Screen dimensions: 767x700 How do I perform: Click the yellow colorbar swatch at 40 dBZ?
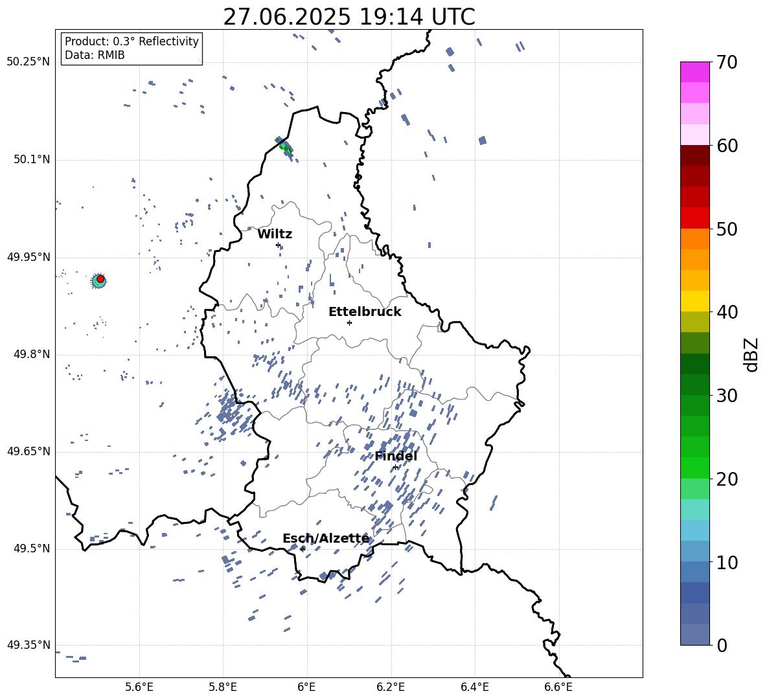(x=694, y=301)
